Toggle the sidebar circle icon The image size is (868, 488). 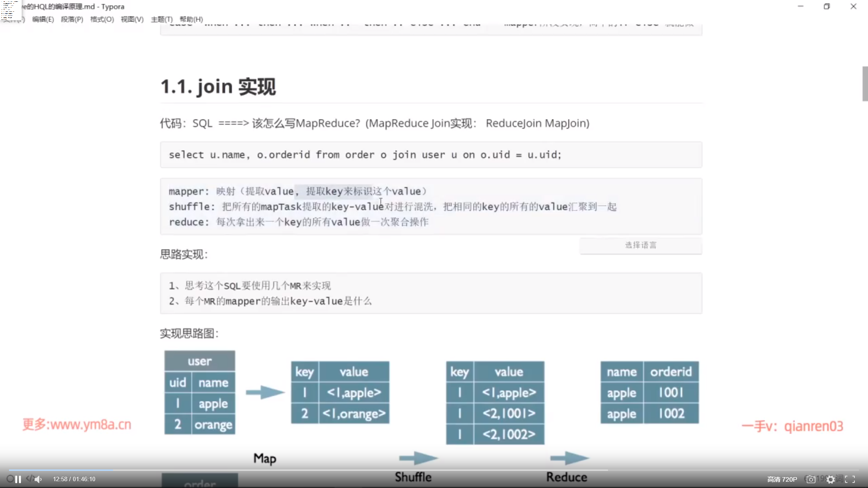(x=10, y=479)
